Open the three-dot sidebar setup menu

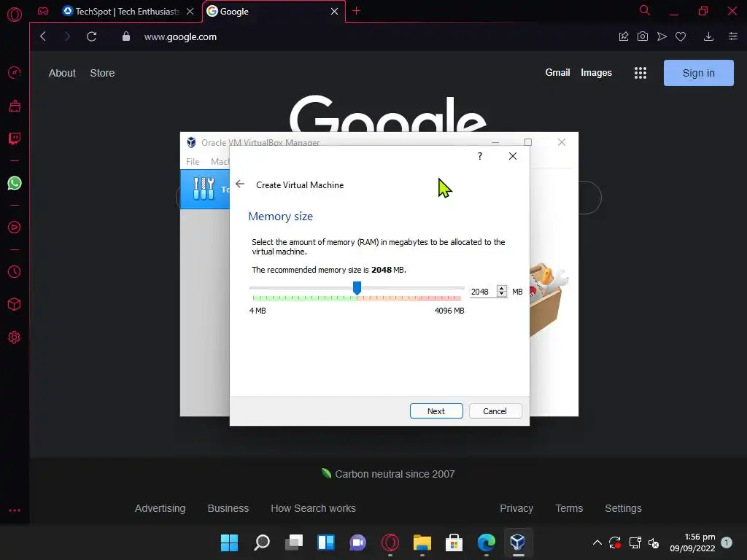(x=15, y=510)
